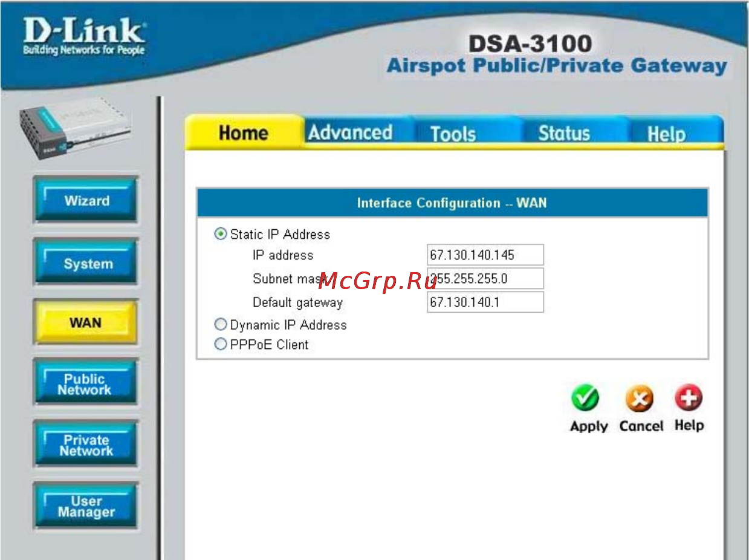Click the 'Airspot Public/Private Gateway' heading
Screen dimensions: 749x560
point(557,66)
